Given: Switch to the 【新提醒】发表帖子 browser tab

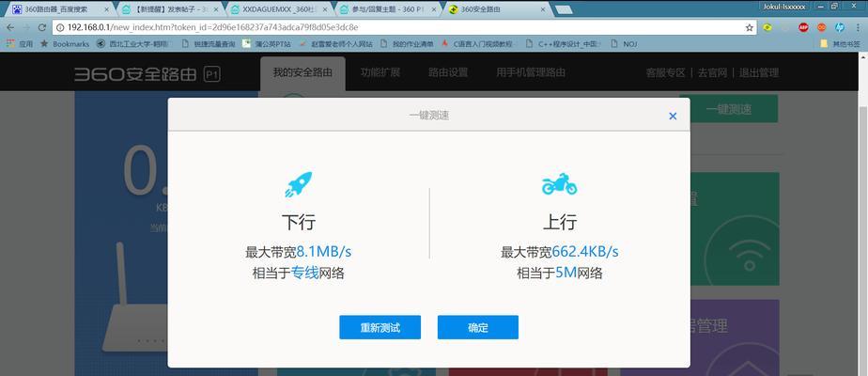Looking at the screenshot, I should click(x=169, y=9).
